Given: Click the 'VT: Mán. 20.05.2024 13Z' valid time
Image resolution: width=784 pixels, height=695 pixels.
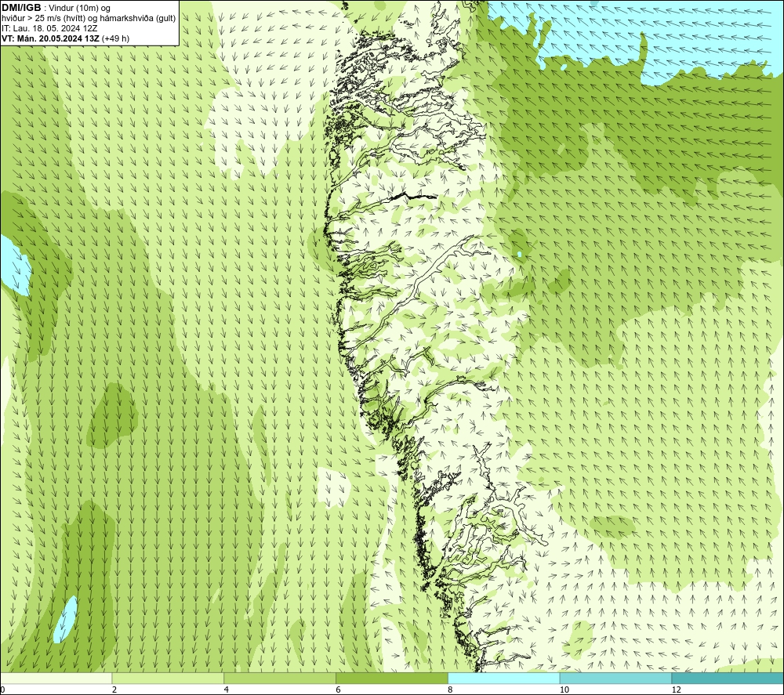Looking at the screenshot, I should coord(50,38).
